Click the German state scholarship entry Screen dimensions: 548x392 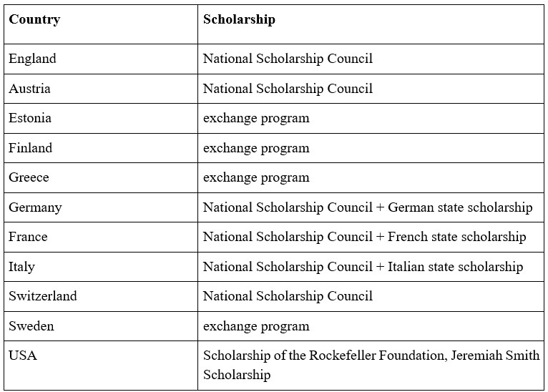(x=460, y=207)
